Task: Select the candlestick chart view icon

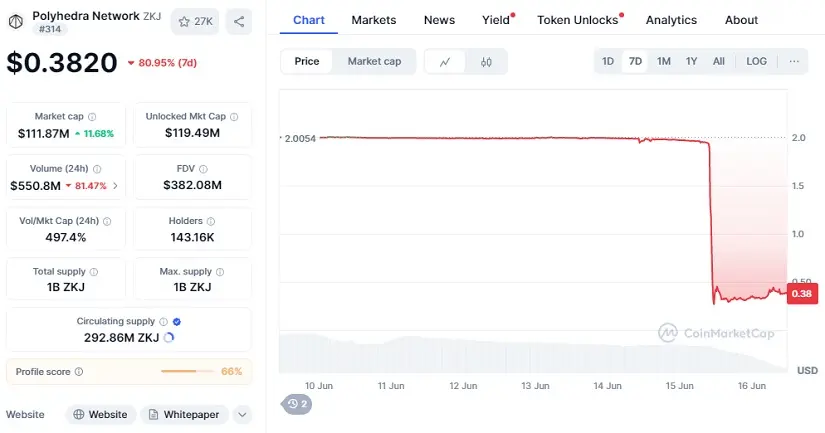Action: coord(486,62)
